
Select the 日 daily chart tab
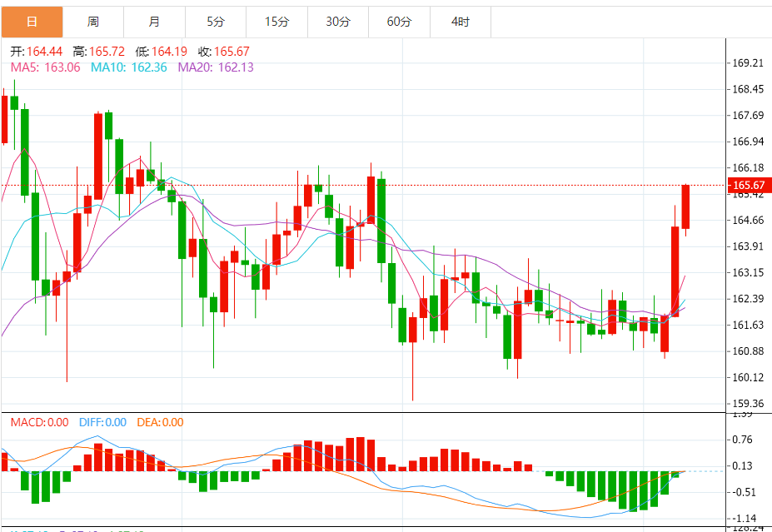[32, 22]
